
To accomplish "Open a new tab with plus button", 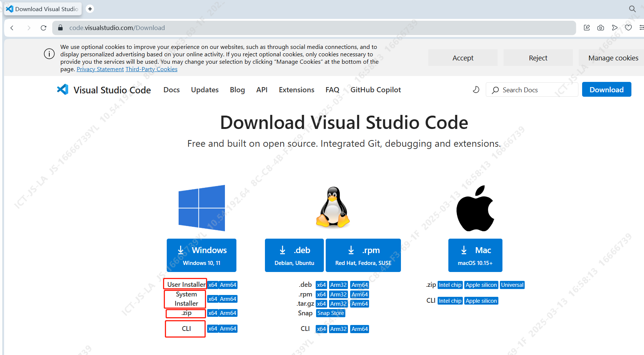I will [90, 9].
